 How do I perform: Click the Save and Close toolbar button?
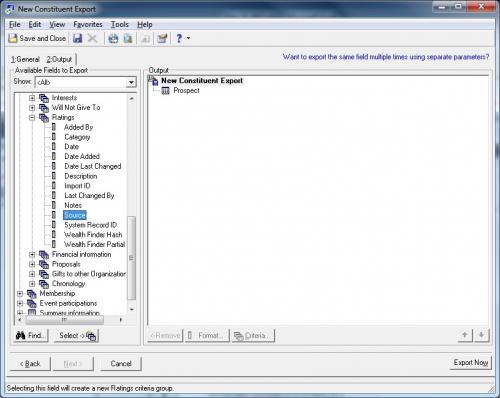pos(37,38)
